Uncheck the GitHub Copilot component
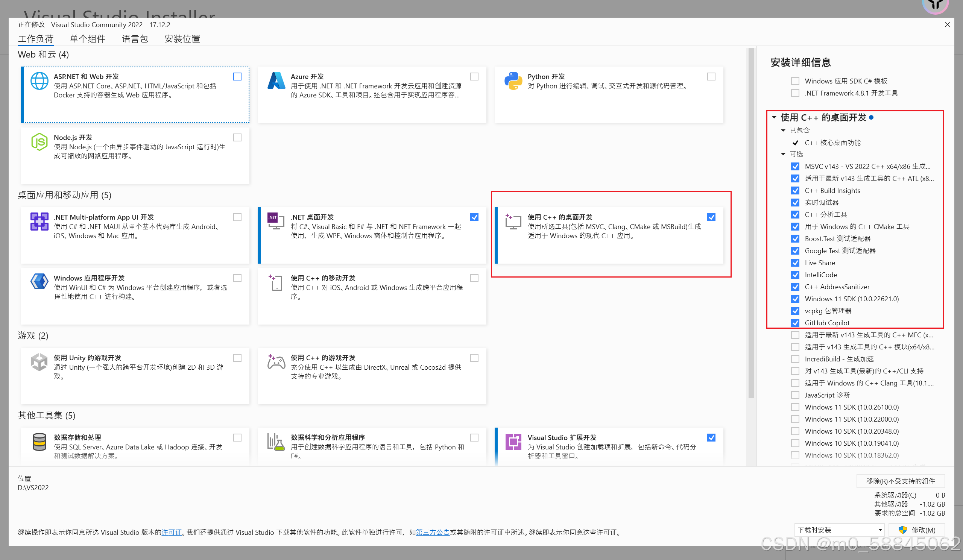963x560 pixels. 795,323
